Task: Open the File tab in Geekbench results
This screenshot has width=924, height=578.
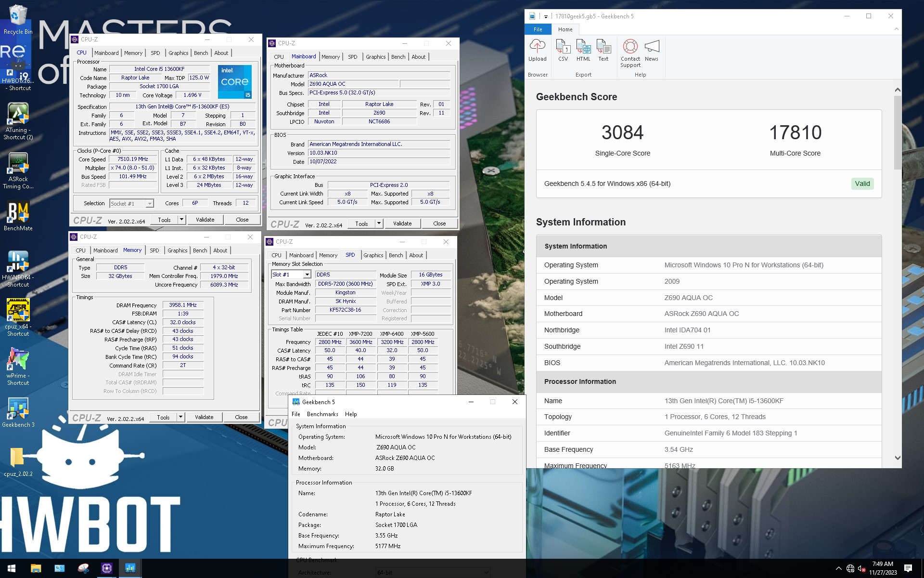Action: (x=538, y=29)
